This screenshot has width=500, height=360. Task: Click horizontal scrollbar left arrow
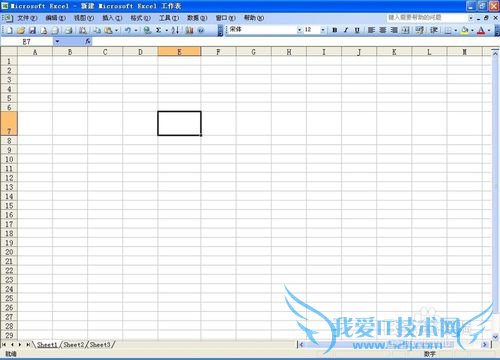tap(301, 345)
